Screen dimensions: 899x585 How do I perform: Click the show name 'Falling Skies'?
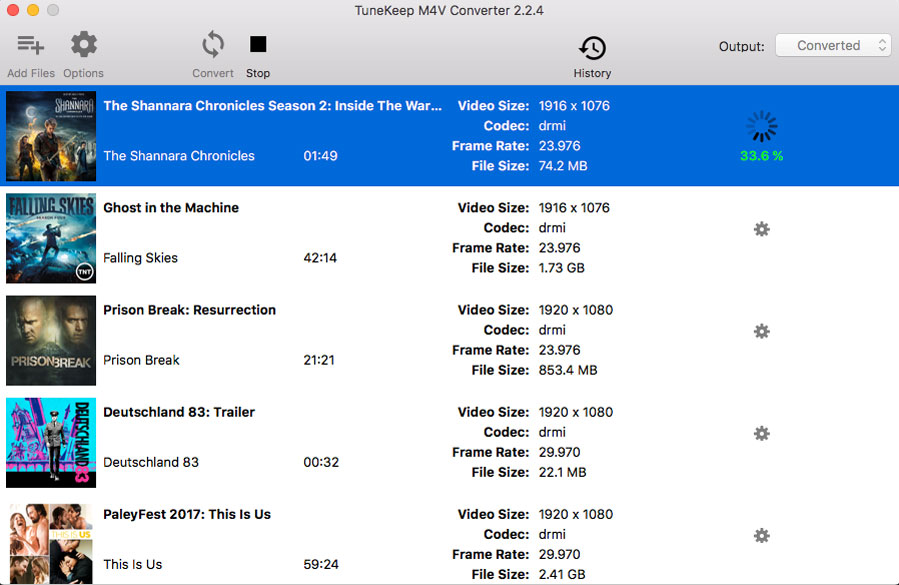coord(140,258)
